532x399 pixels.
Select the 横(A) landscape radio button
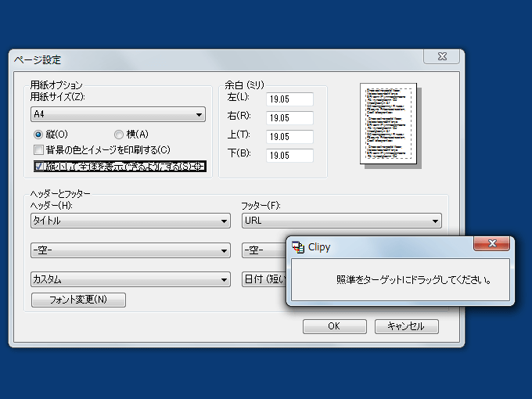tap(118, 135)
